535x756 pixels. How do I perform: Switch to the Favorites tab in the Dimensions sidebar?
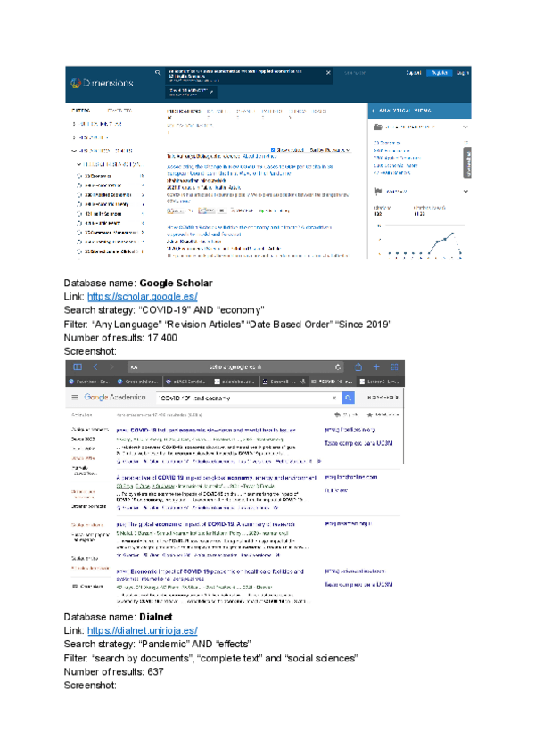[x=119, y=111]
